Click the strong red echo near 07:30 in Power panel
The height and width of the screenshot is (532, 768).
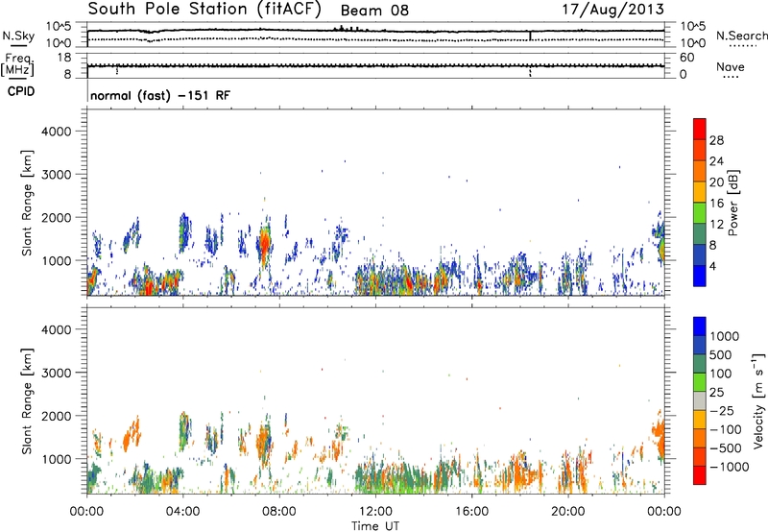(265, 243)
